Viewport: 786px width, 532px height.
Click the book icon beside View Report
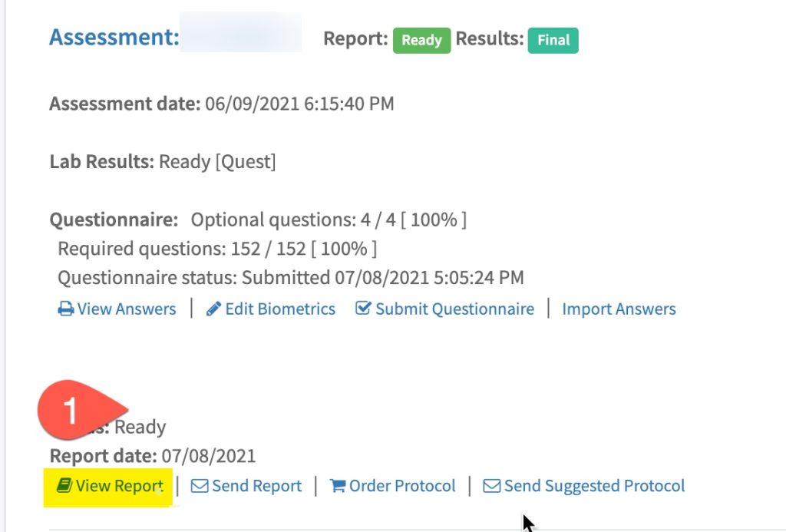64,486
